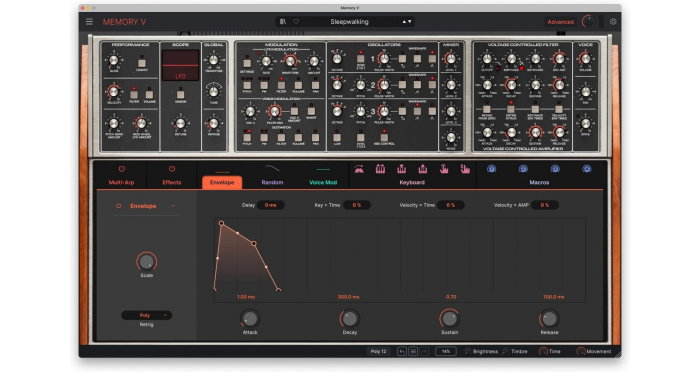The height and width of the screenshot is (372, 700).
Task: Open the Poly Retrig dropdown
Action: click(x=146, y=315)
